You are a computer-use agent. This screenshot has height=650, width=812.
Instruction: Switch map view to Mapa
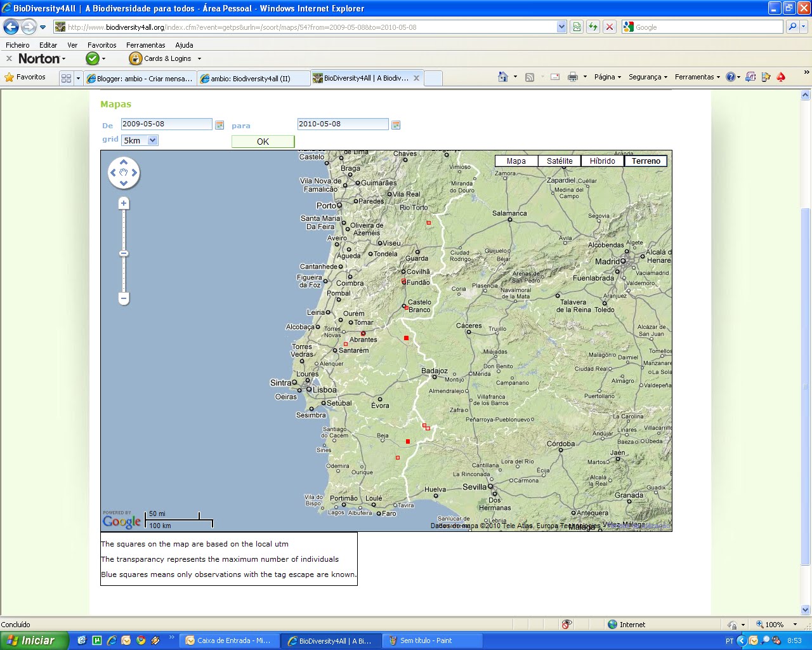click(516, 161)
